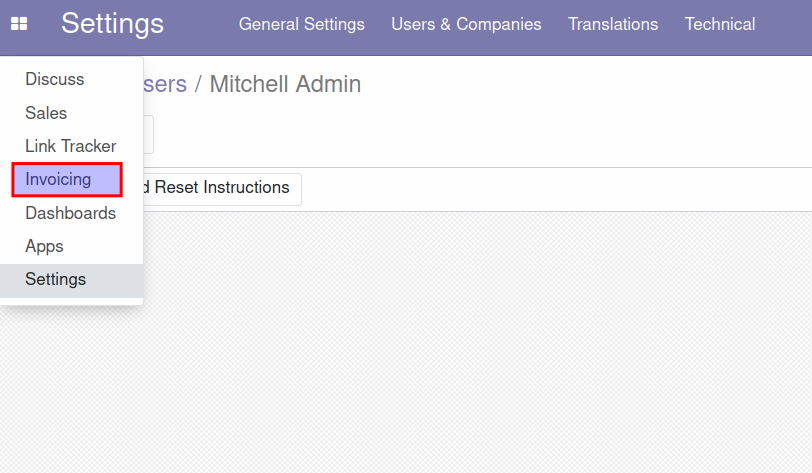Click the apps grid icon

coord(19,24)
